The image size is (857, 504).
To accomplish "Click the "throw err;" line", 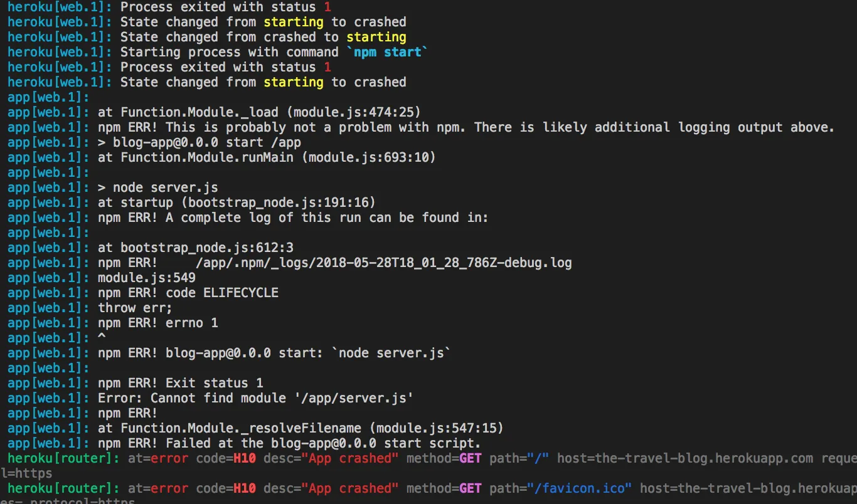I will tap(135, 308).
